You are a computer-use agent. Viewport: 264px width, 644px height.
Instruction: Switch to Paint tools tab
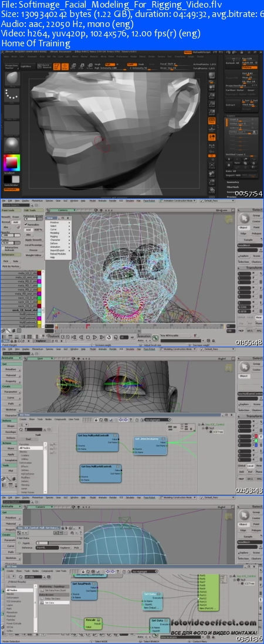pyautogui.click(x=11, y=211)
